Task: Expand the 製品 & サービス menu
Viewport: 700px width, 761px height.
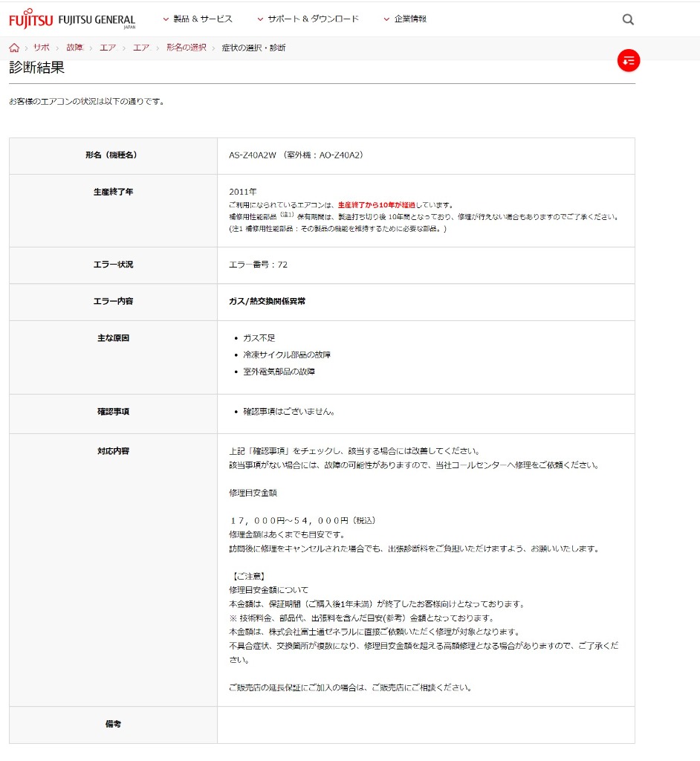Action: (198, 19)
